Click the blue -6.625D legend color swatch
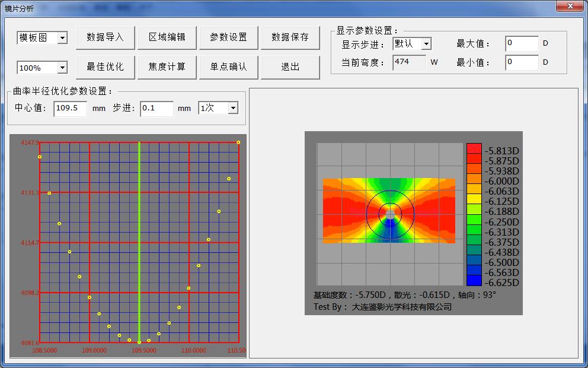Screen dimensions: 588x368 (474, 281)
